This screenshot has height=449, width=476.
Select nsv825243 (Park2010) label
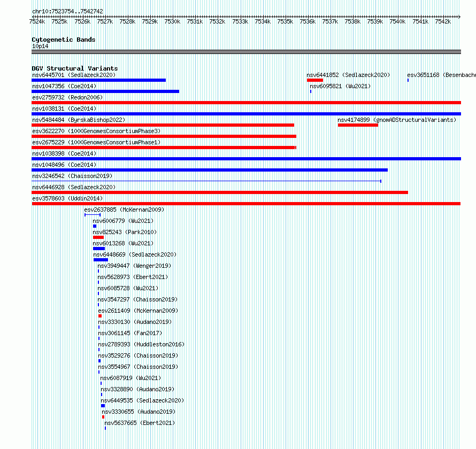click(x=125, y=232)
